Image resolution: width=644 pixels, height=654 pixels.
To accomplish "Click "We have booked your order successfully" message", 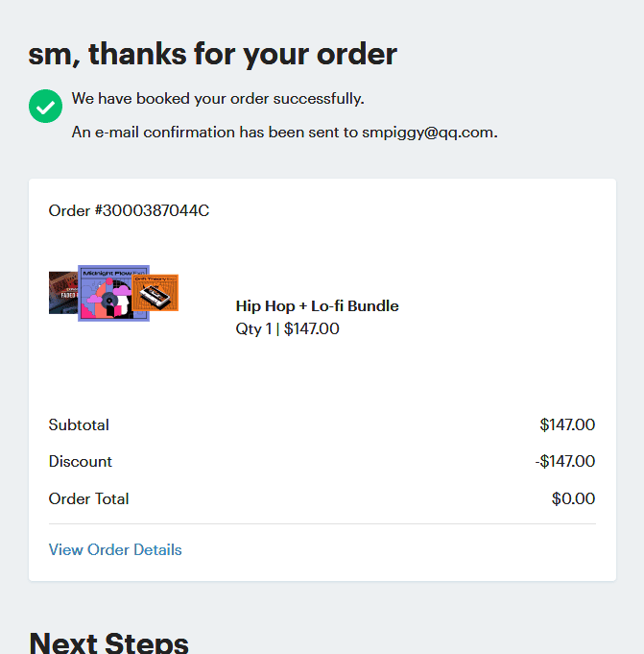I will coord(218,98).
